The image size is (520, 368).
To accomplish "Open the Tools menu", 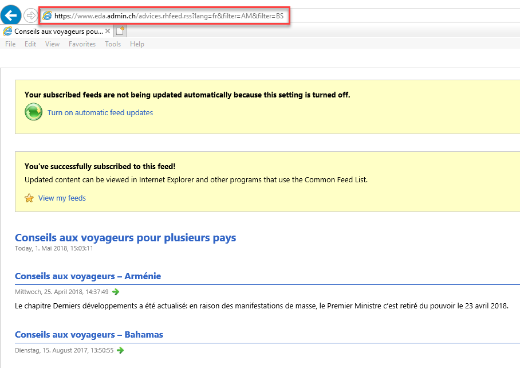I will click(113, 44).
